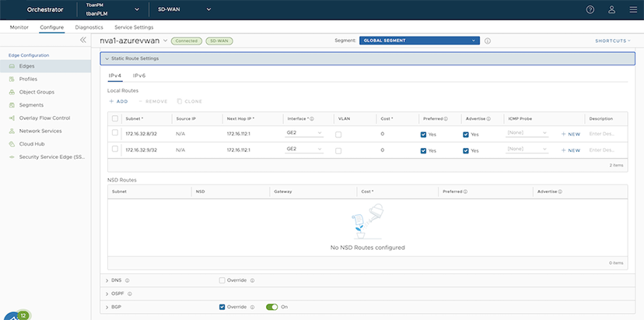Open the Segment Global Segment dropdown
This screenshot has width=644, height=320.
[x=418, y=40]
